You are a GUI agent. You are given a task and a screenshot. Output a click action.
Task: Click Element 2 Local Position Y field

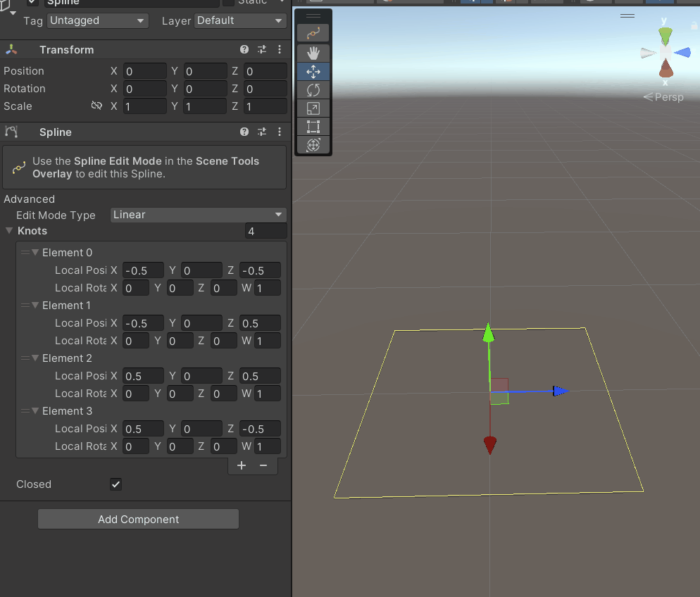(201, 376)
